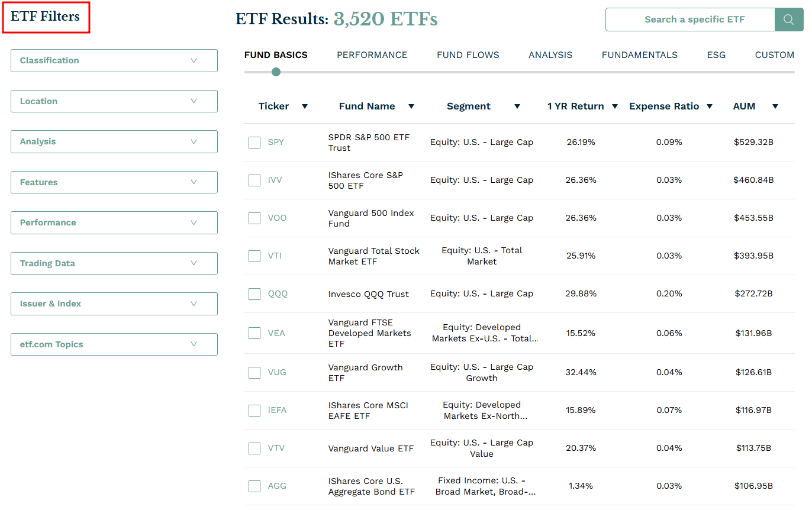Click SPDR S&P 500 ETF Trust name
The height and width of the screenshot is (510, 812).
[369, 143]
